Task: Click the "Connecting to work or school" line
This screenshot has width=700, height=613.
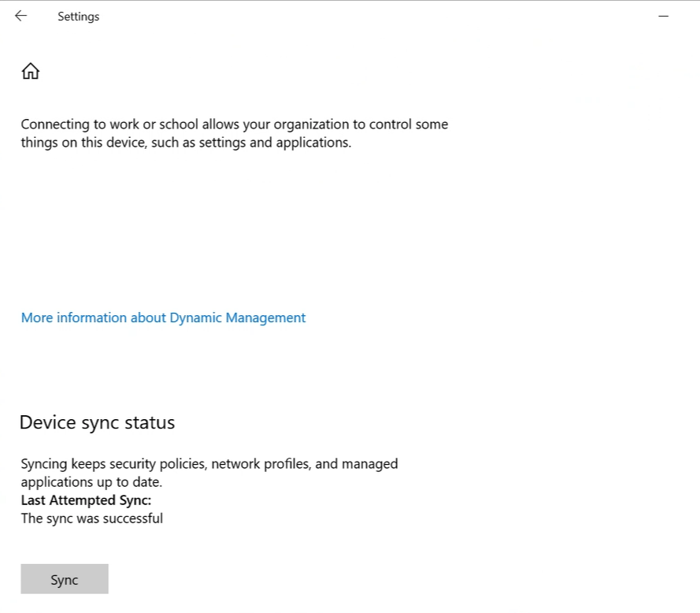Action: point(234,124)
